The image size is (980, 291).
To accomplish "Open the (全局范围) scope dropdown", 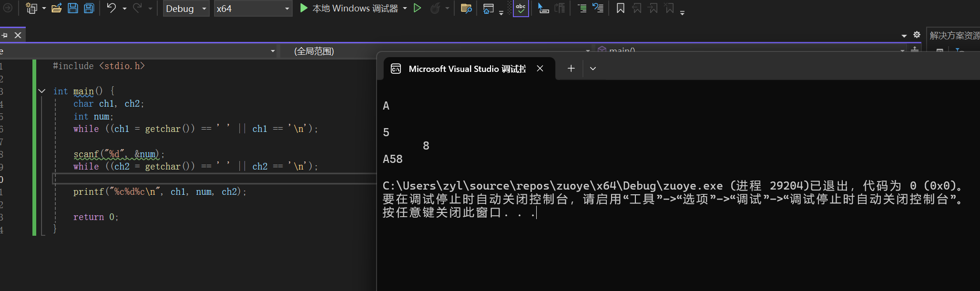I will pyautogui.click(x=436, y=51).
